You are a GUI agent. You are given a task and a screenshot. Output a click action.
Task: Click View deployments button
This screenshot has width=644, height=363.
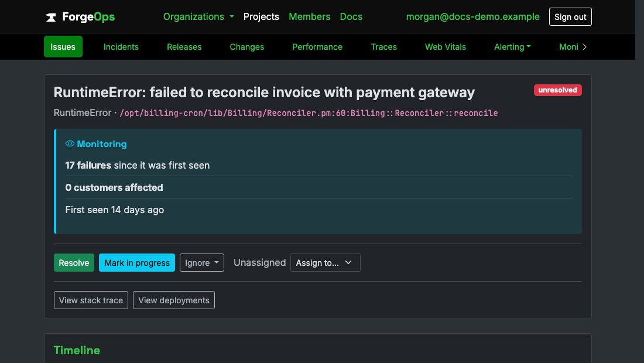pos(174,300)
